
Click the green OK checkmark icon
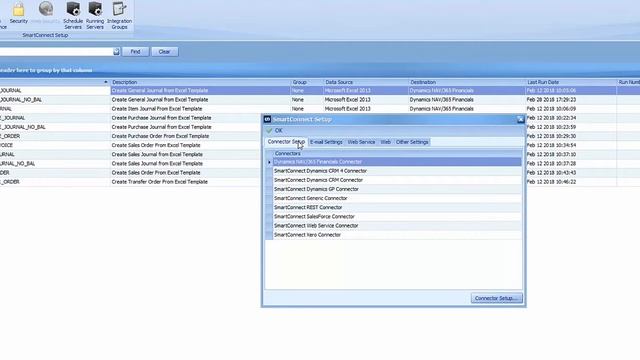[269, 131]
